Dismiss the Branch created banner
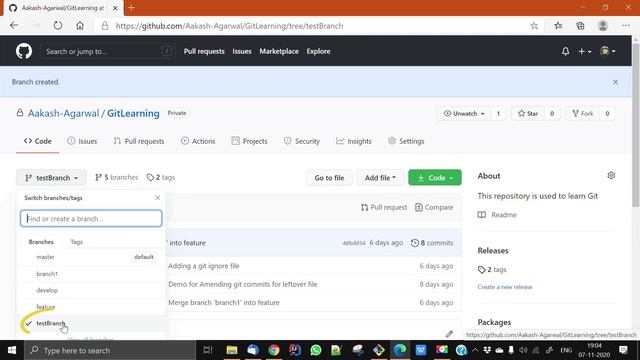This screenshot has height=360, width=640. (615, 82)
